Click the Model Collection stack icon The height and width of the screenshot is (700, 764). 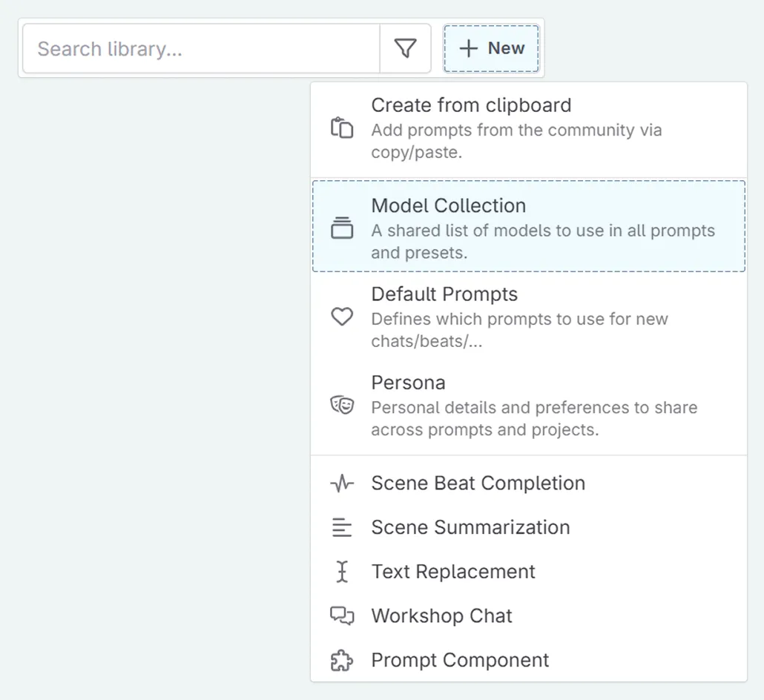[x=341, y=228]
